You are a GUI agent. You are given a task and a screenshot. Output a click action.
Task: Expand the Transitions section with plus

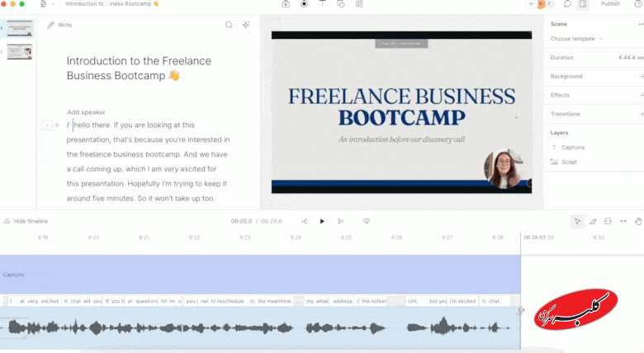(641, 114)
